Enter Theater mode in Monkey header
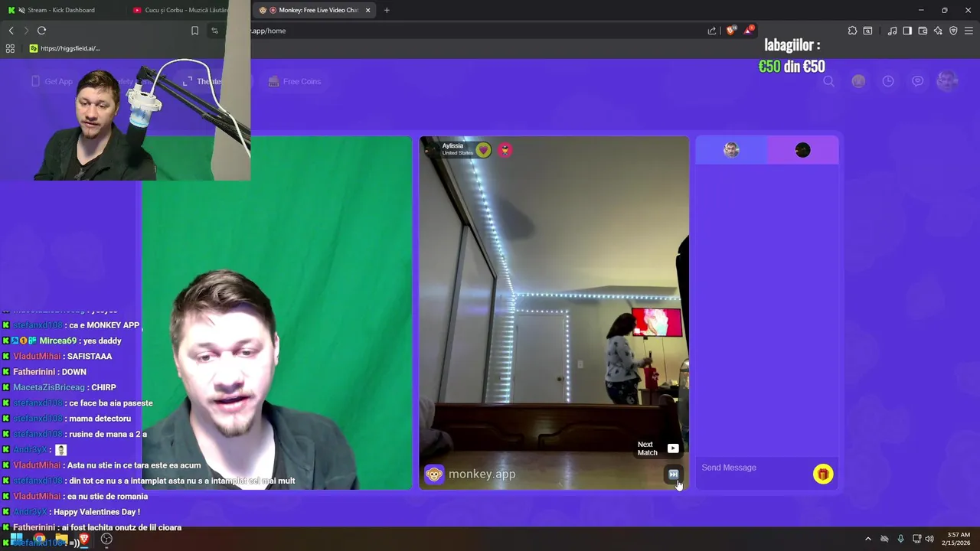 pos(204,81)
